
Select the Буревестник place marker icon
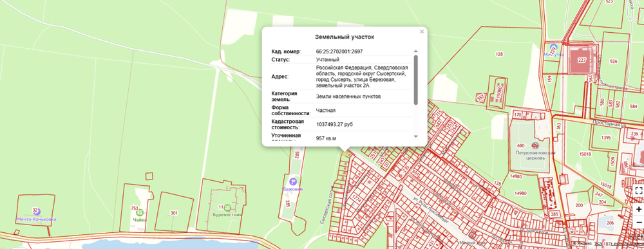point(227,207)
